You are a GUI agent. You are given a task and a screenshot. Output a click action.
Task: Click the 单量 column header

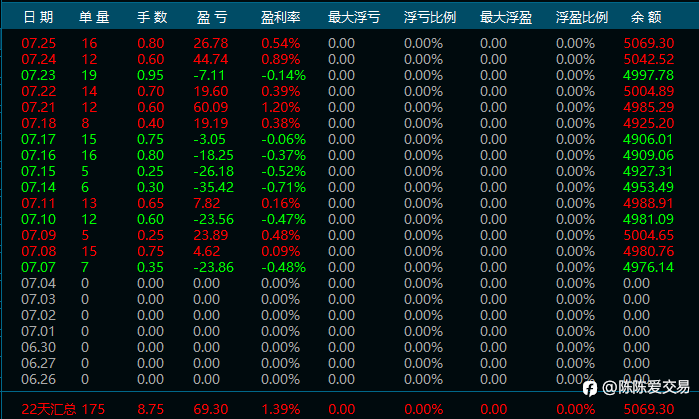[94, 17]
